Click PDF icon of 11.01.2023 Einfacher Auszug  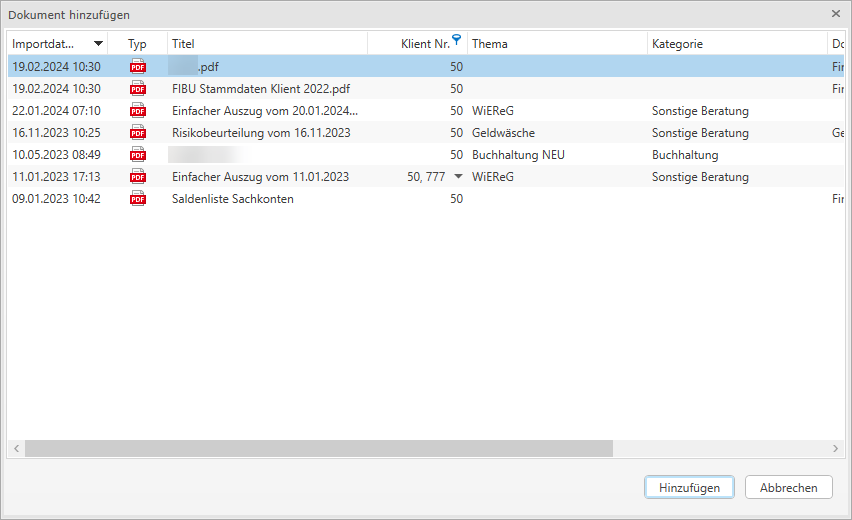(x=138, y=177)
